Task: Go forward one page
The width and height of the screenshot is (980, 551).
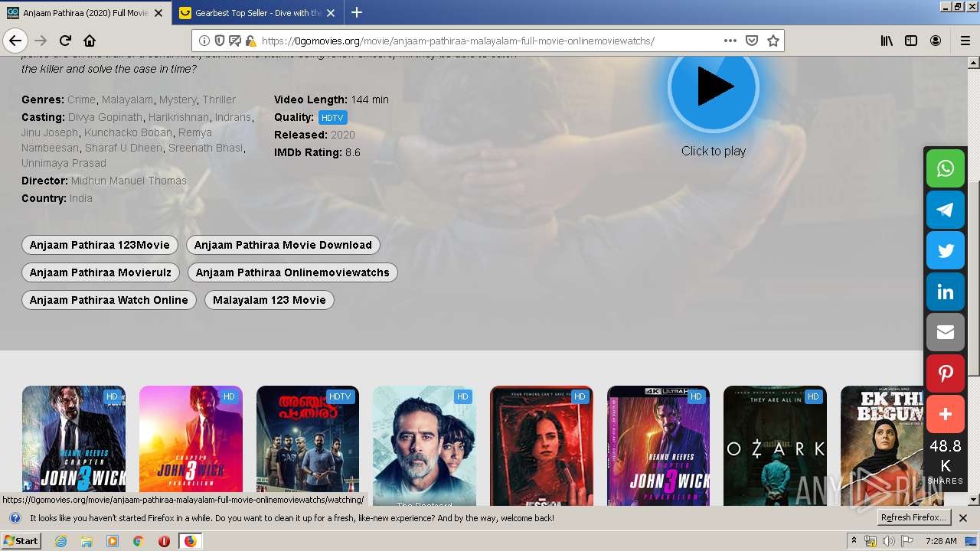Action: pos(41,41)
